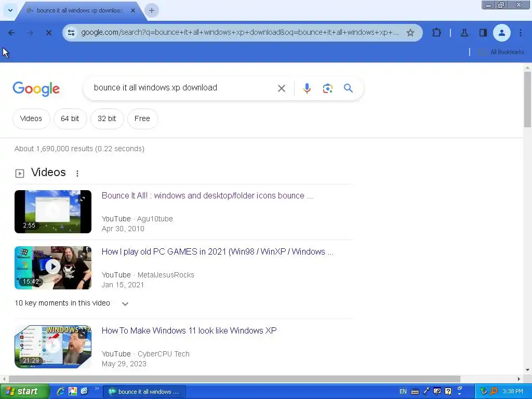Open How I play old PC GAMES link
The height and width of the screenshot is (399, 532).
218,252
